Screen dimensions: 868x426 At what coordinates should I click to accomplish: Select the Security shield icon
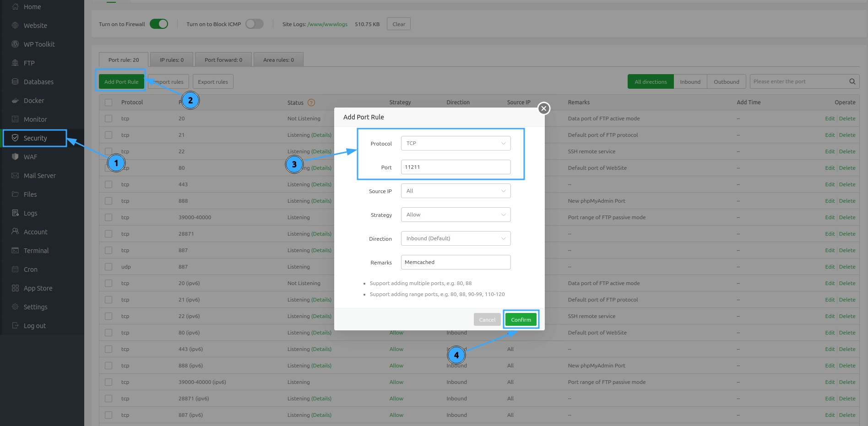[15, 138]
